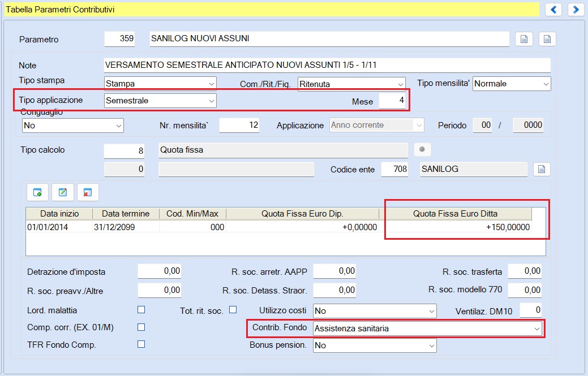Open the Tipo stampa dropdown
The width and height of the screenshot is (588, 376).
[160, 84]
